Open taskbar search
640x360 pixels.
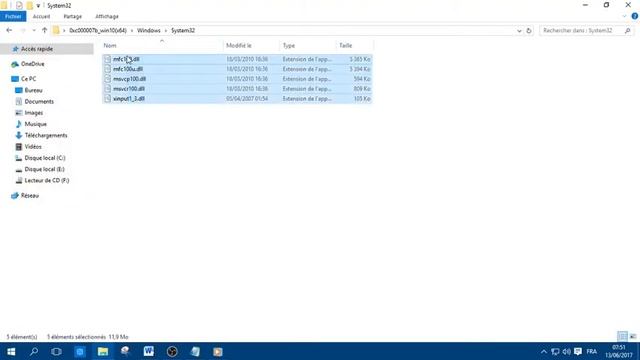(34, 351)
